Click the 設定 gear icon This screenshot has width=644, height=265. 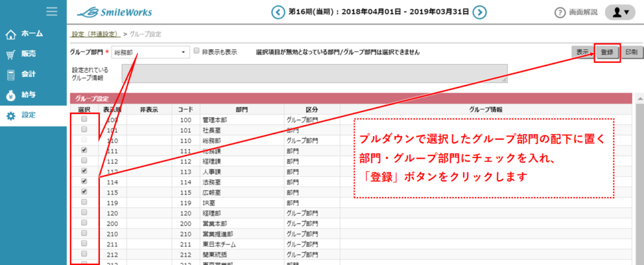point(11,116)
